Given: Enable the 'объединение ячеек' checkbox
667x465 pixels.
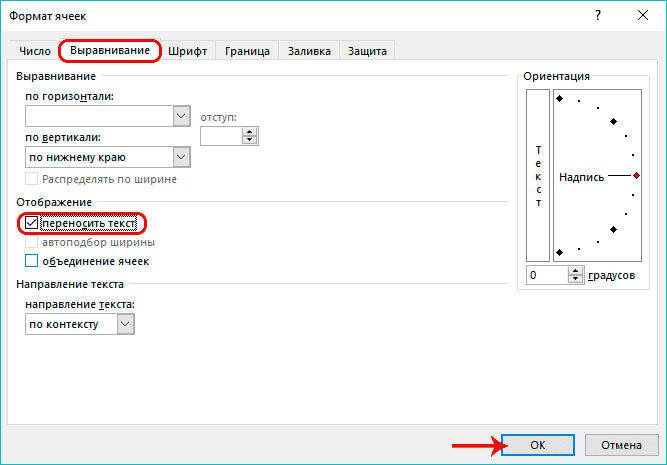Looking at the screenshot, I should pyautogui.click(x=31, y=261).
